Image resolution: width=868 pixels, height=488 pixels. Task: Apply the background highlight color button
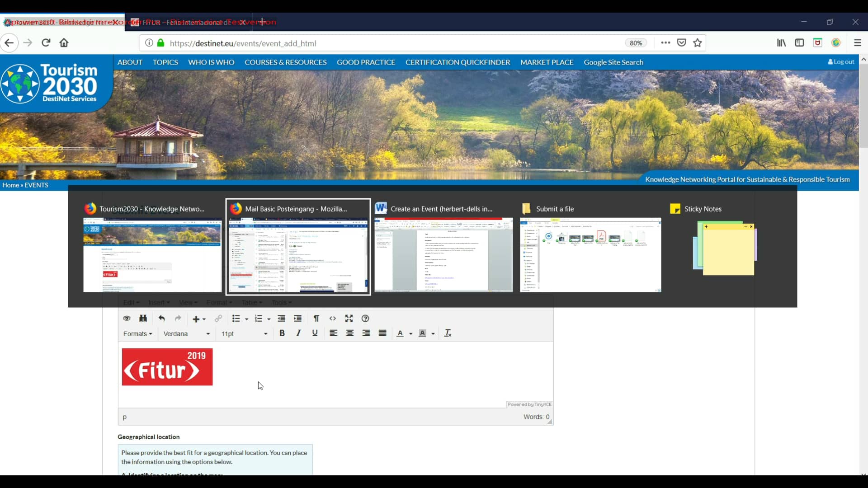pos(422,333)
